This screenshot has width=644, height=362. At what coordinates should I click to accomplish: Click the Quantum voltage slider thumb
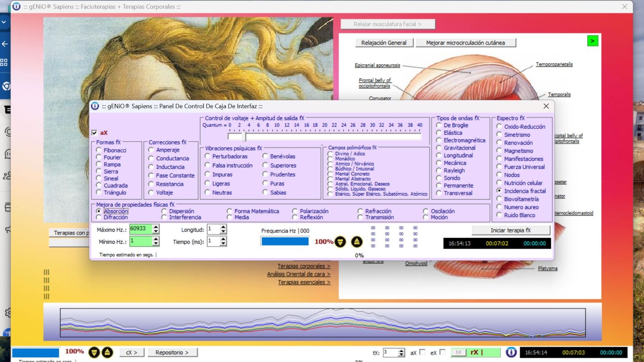click(244, 136)
